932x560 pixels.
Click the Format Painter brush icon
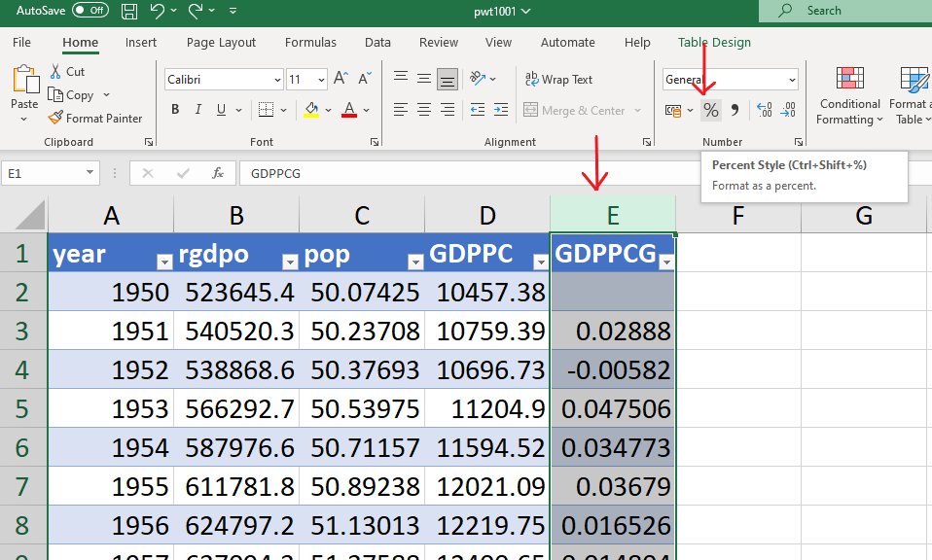point(56,119)
